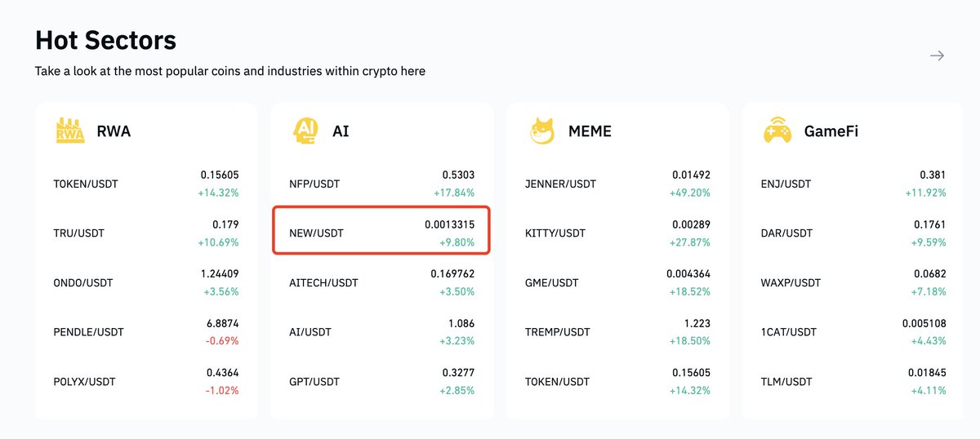Image resolution: width=980 pixels, height=439 pixels.
Task: Open the ENJ/USDT GameFi pair
Action: point(853,184)
